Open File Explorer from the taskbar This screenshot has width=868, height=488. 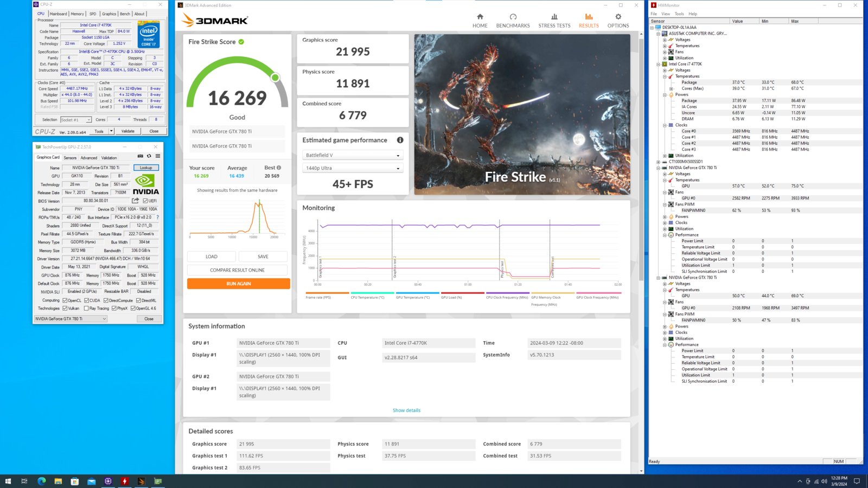(58, 481)
